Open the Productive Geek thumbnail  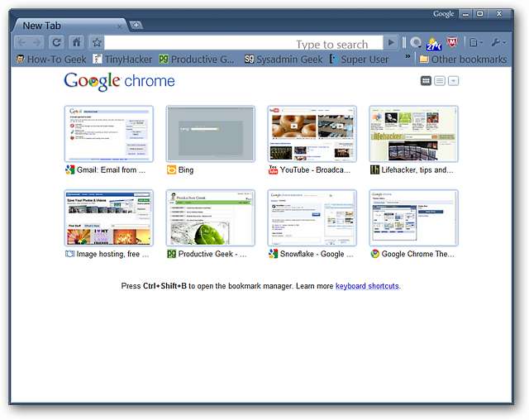211,218
